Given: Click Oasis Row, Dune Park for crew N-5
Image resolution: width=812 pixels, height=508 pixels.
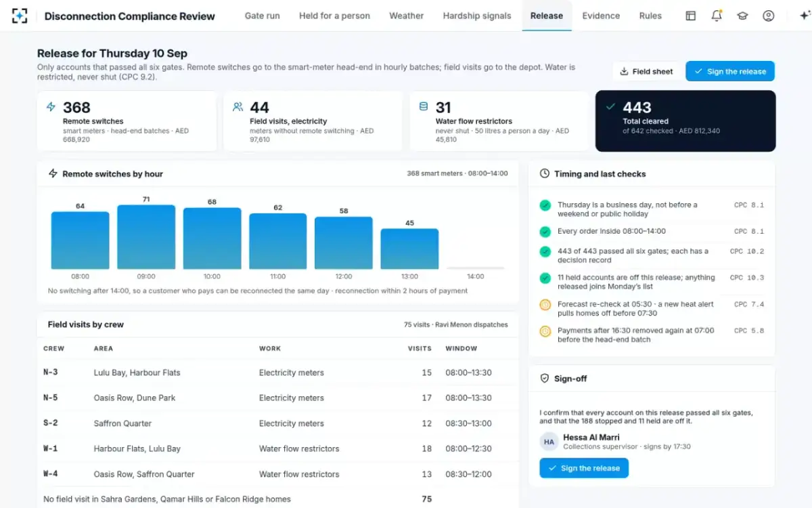Looking at the screenshot, I should pyautogui.click(x=135, y=398).
